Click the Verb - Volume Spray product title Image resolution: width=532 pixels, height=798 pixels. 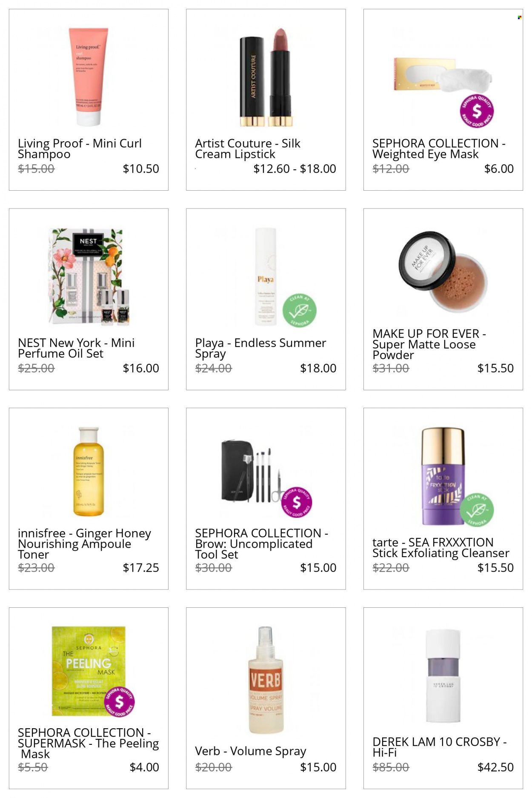pyautogui.click(x=250, y=751)
